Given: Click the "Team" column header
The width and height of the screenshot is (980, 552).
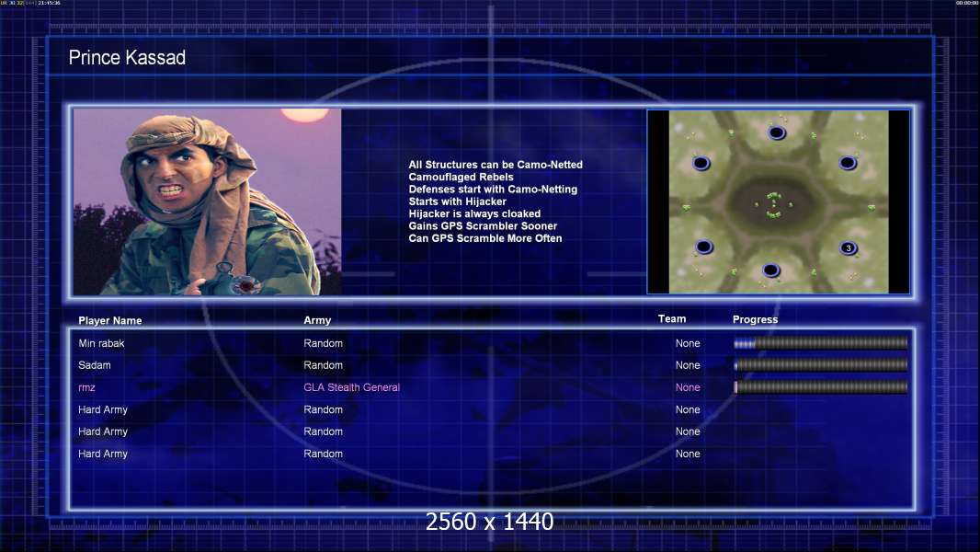Looking at the screenshot, I should pos(672,319).
